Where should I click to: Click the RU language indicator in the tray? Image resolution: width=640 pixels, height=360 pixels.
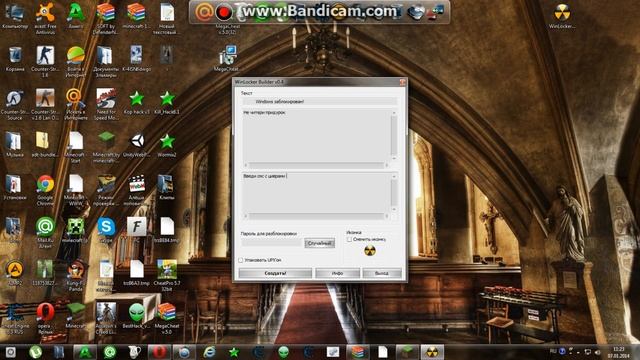[553, 351]
